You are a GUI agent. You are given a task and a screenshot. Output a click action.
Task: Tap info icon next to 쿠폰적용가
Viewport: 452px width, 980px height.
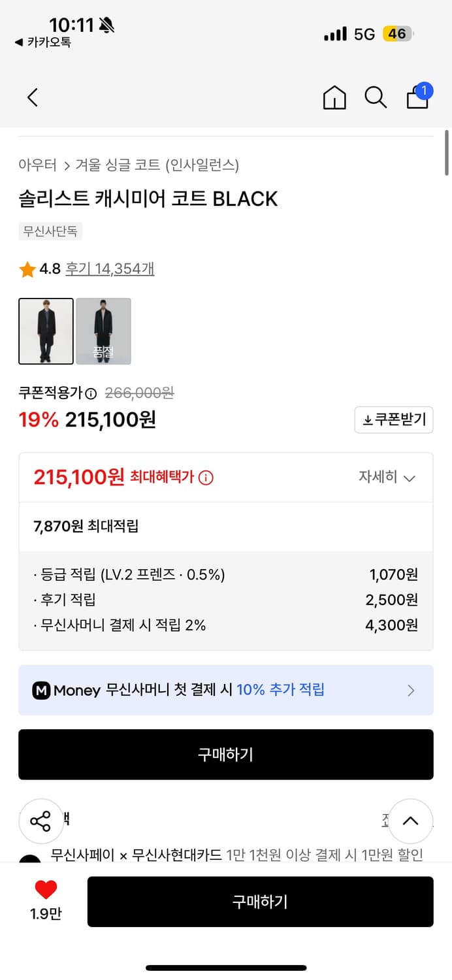[x=91, y=393]
